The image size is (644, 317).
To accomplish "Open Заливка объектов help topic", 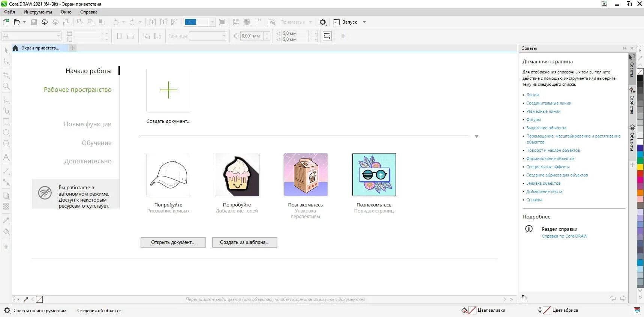I will coord(543,183).
